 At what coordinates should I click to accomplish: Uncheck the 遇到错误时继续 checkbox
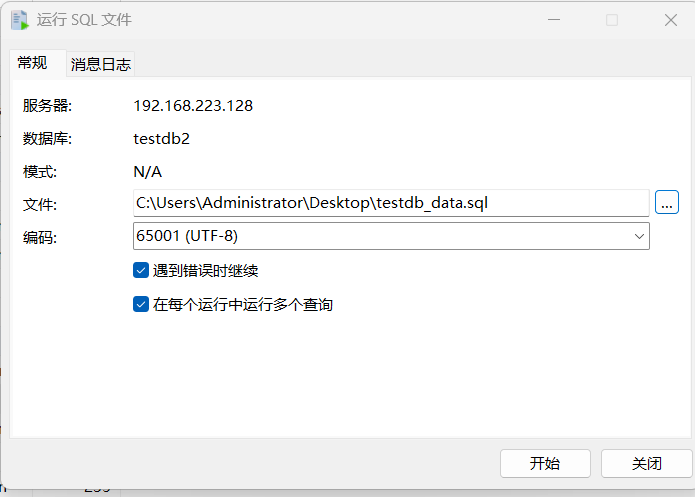pyautogui.click(x=141, y=270)
